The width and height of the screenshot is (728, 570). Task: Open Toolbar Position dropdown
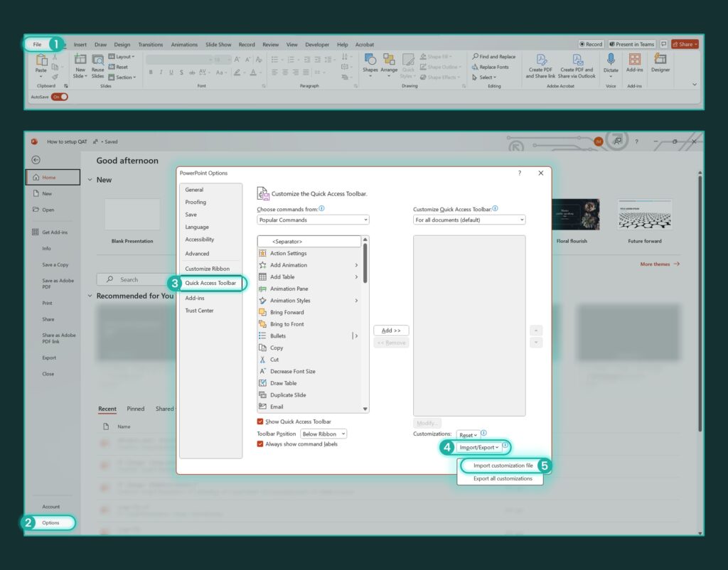point(323,434)
